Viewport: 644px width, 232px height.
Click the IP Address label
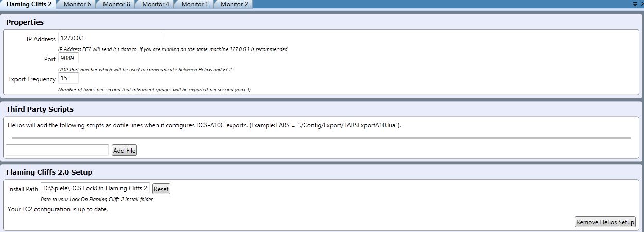point(41,39)
